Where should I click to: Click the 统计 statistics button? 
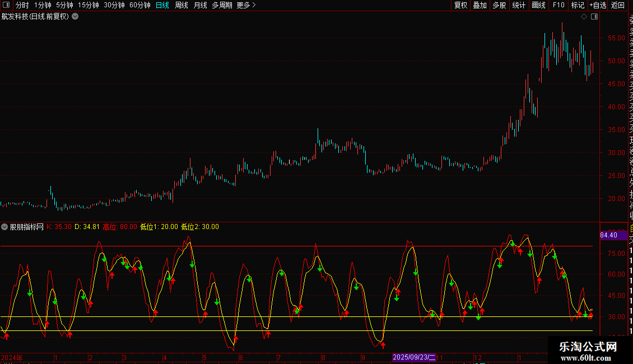[x=519, y=5]
